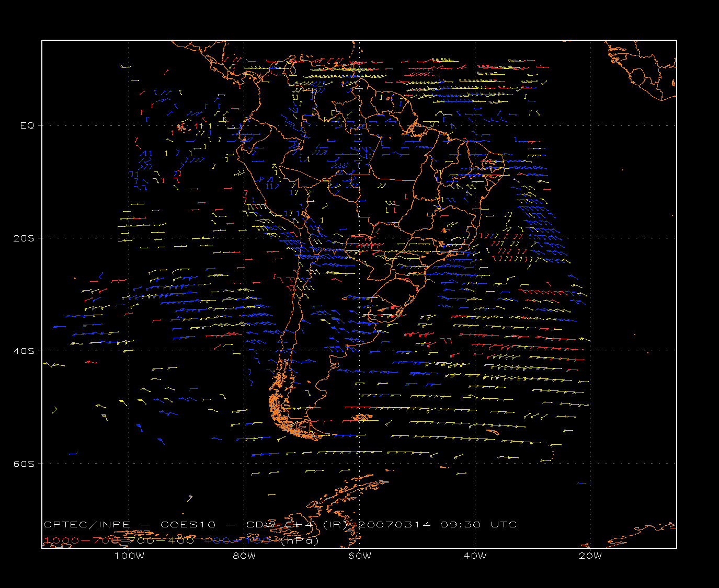Click the 60W longitude label

pos(360,556)
